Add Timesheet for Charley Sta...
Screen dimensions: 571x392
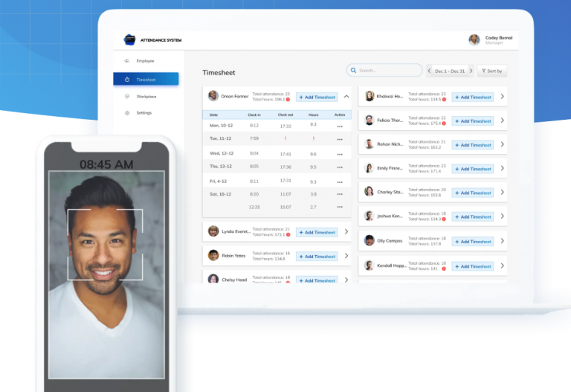click(x=473, y=193)
